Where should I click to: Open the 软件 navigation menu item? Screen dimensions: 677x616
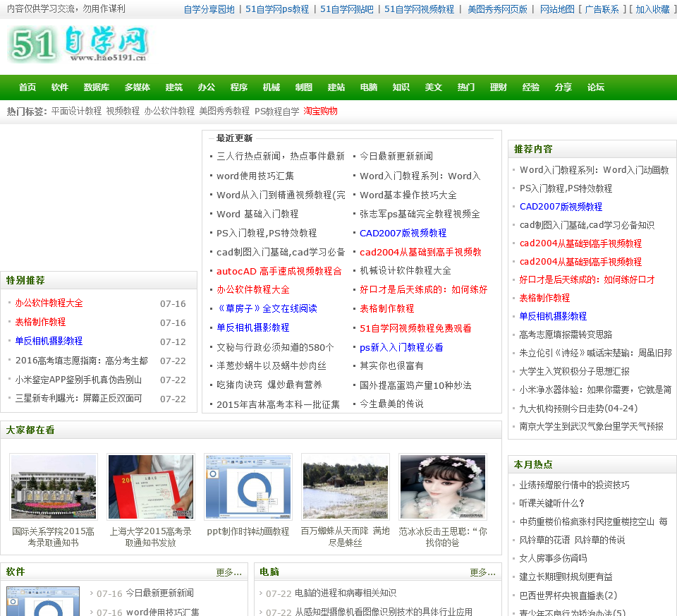coord(59,87)
